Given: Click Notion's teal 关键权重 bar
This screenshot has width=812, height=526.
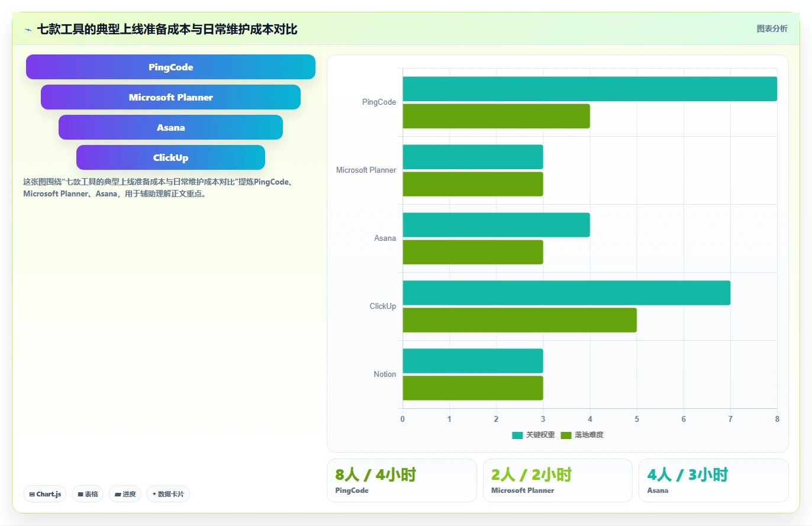Looking at the screenshot, I should click(x=473, y=361).
